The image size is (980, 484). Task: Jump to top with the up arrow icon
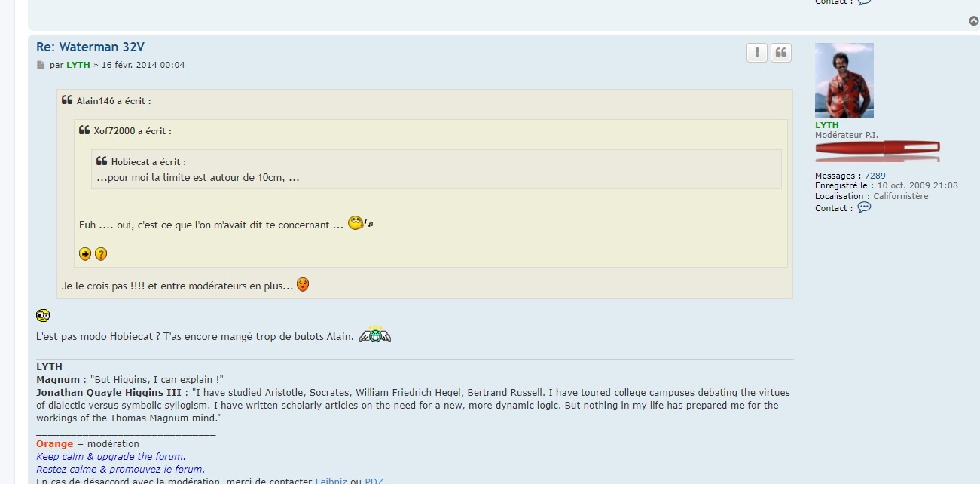click(973, 21)
